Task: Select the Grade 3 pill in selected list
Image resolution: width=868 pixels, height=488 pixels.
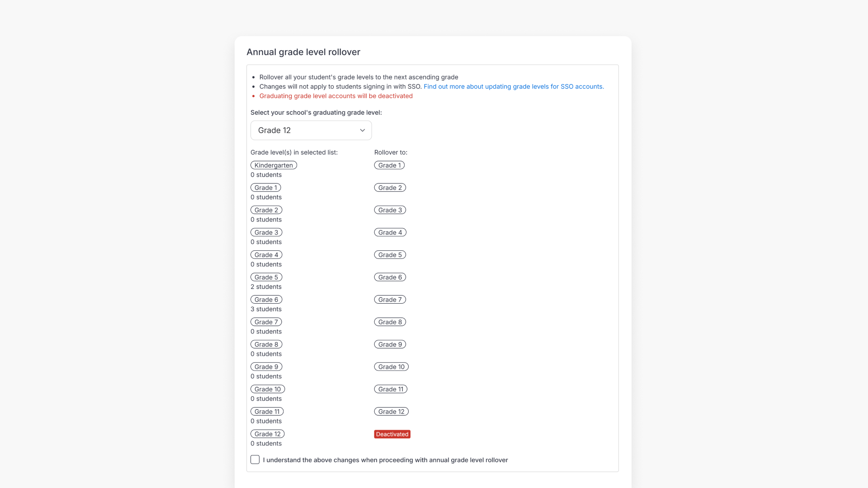Action: 266,232
